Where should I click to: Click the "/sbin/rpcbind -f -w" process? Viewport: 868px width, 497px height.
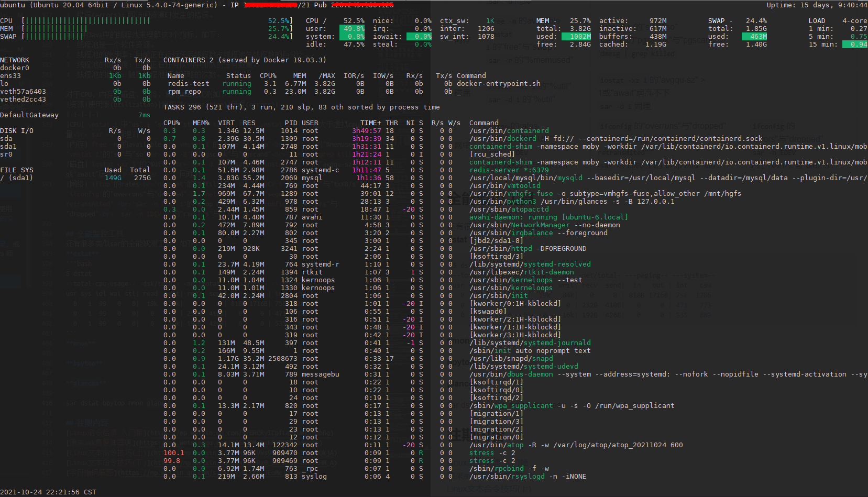pos(509,469)
